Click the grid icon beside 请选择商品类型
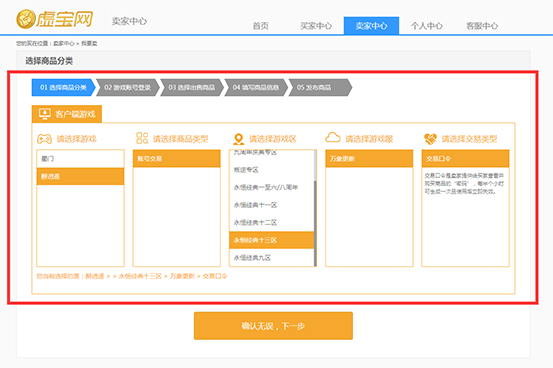Viewport: 553px width, 368px height. [x=142, y=138]
